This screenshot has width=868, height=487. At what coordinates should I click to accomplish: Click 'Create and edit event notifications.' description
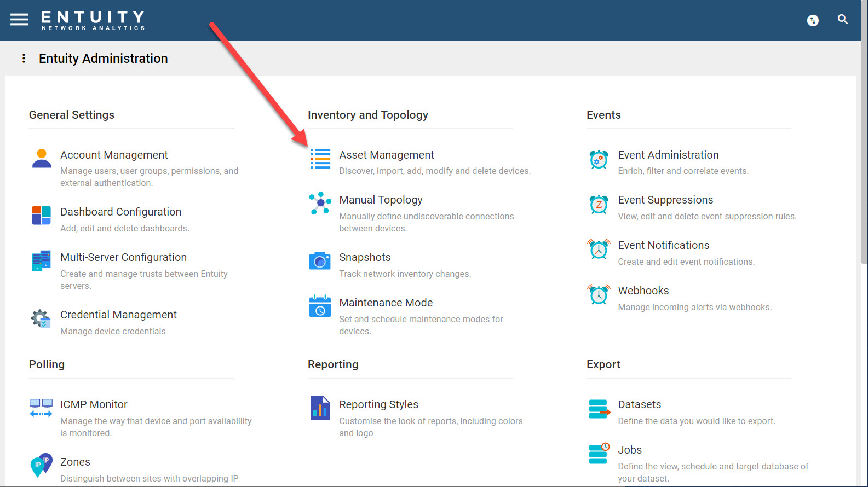click(686, 262)
